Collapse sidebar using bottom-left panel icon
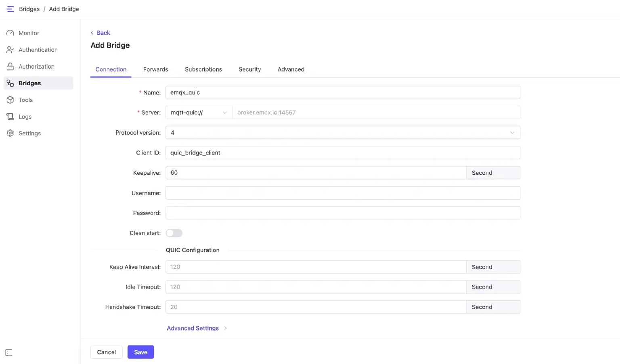Image resolution: width=620 pixels, height=364 pixels. [x=9, y=353]
